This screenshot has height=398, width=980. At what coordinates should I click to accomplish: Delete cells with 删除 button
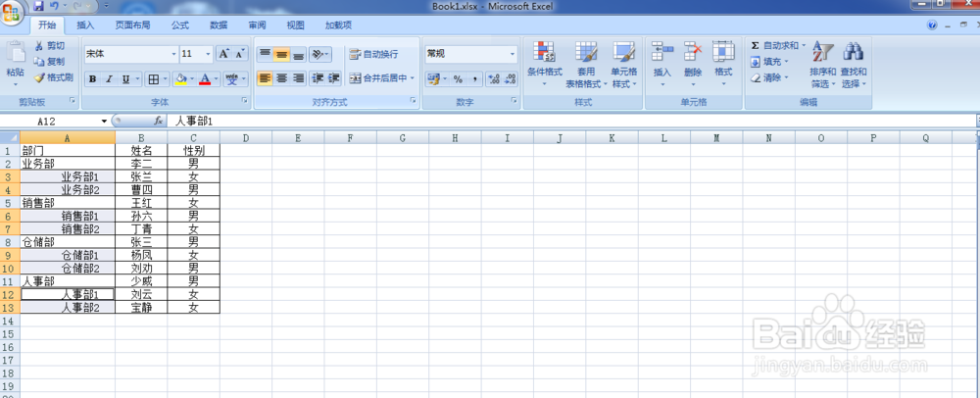pyautogui.click(x=693, y=65)
